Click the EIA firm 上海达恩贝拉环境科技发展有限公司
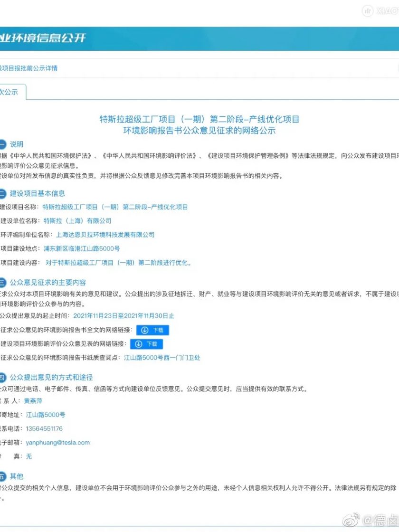Image resolution: width=399 pixels, height=532 pixels. coord(105,235)
